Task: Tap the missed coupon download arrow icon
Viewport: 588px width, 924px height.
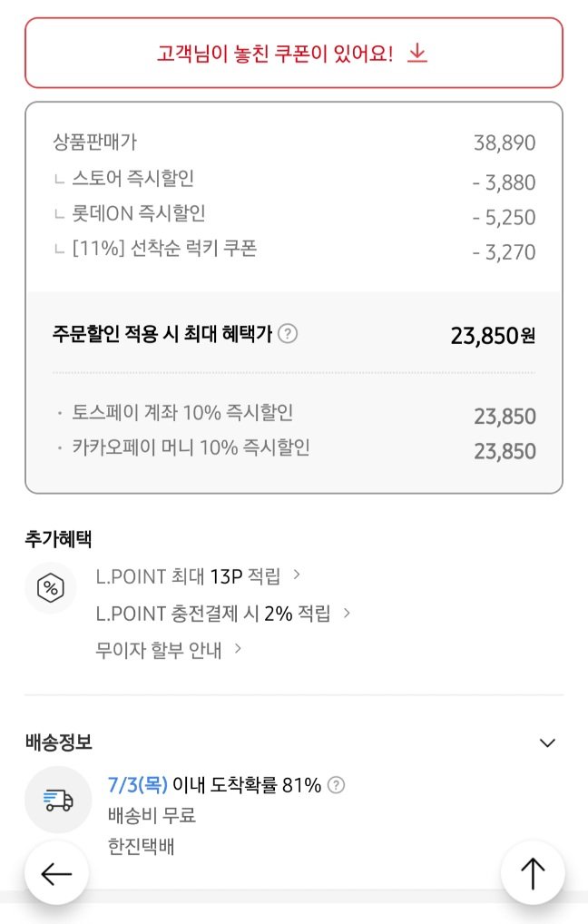Action: [416, 54]
